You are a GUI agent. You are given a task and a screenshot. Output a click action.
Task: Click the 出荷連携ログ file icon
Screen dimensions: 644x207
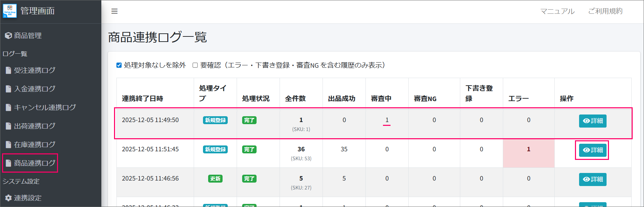(x=9, y=126)
